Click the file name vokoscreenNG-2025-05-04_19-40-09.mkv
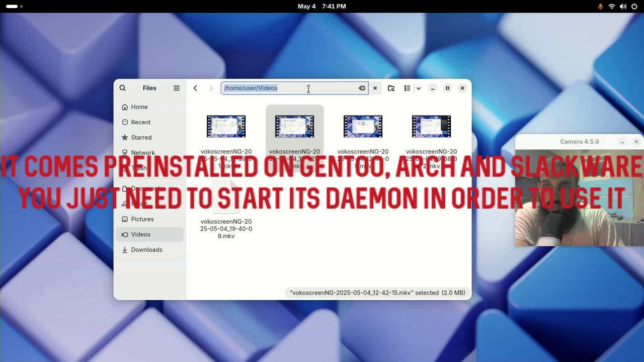 (x=226, y=229)
